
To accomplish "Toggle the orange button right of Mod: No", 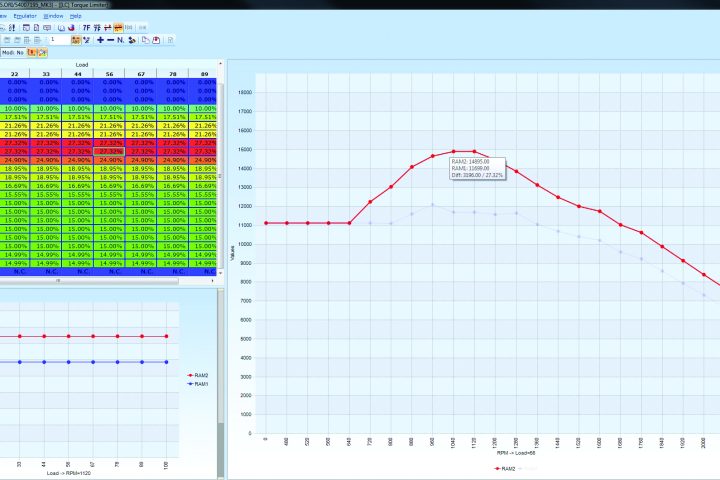I will point(32,51).
